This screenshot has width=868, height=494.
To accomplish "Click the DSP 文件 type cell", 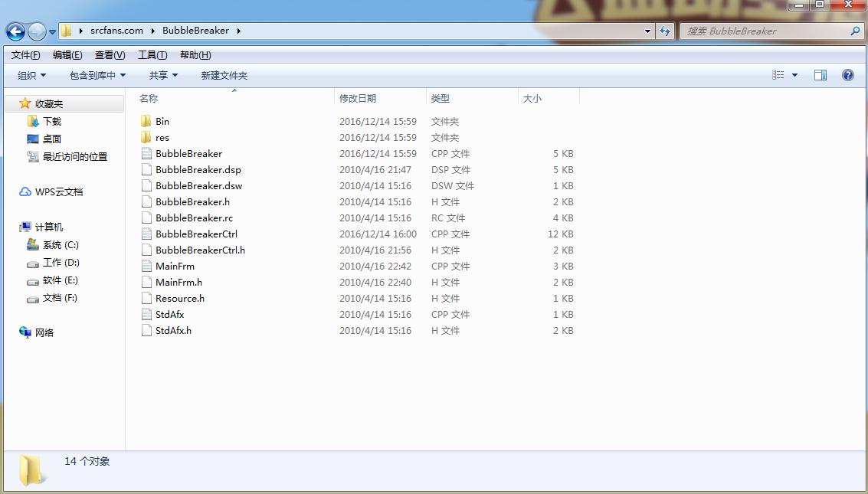I will [450, 170].
